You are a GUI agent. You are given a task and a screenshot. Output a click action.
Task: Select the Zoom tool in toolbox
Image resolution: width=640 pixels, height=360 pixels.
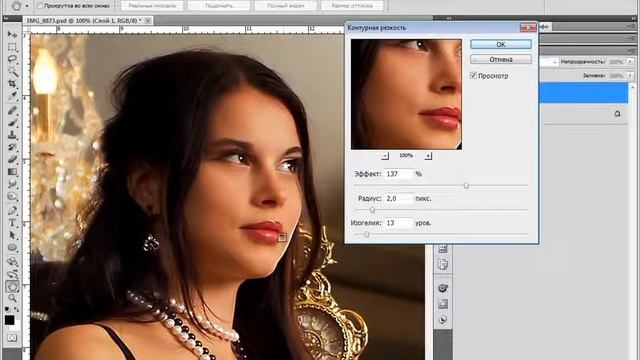click(12, 298)
